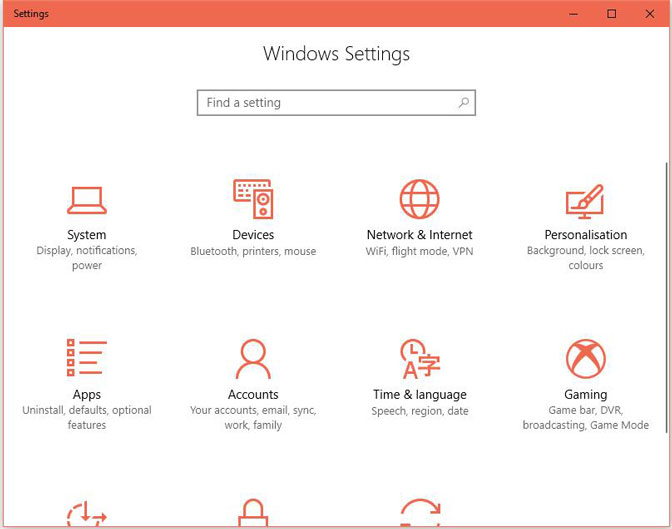Click 'Bluetooth, printers, mouse' description
Viewport: 672px width, 529px height.
click(253, 251)
